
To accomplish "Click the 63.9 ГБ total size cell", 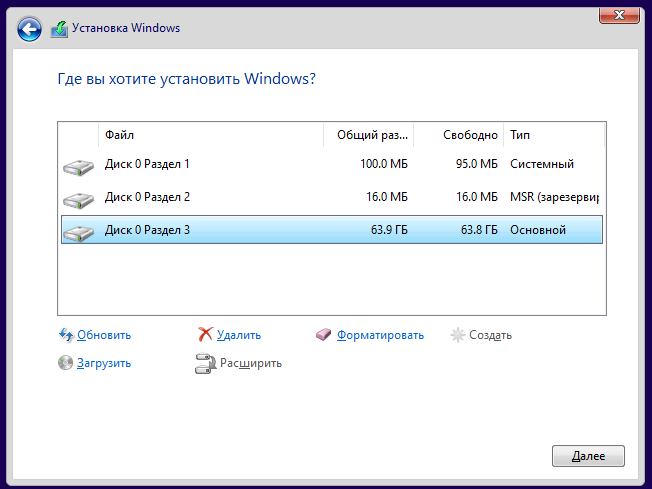I will (389, 230).
